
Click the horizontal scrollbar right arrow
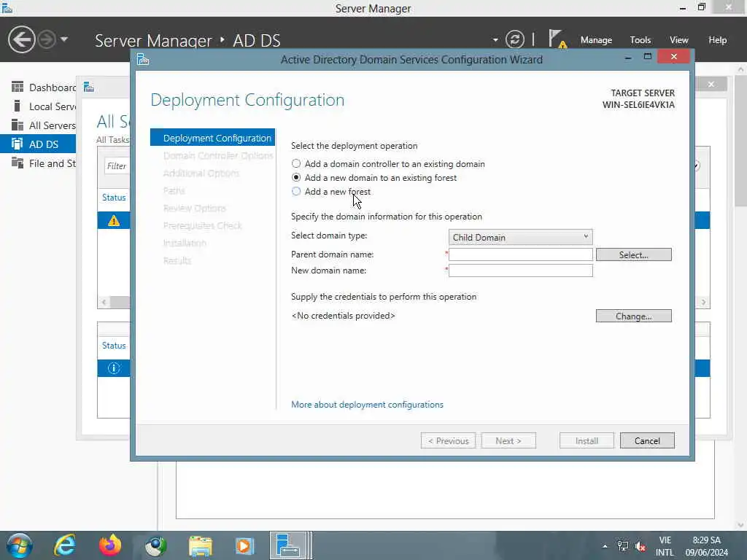[703, 303]
